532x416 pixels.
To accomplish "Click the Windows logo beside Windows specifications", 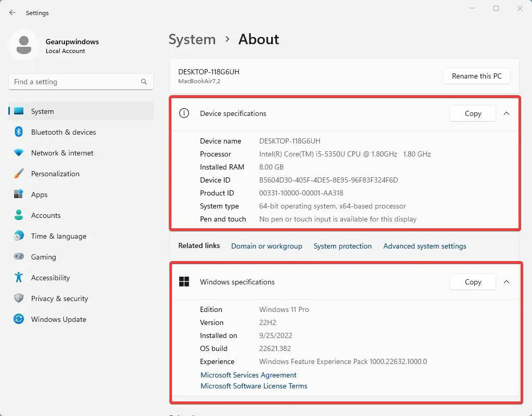I will 184,281.
